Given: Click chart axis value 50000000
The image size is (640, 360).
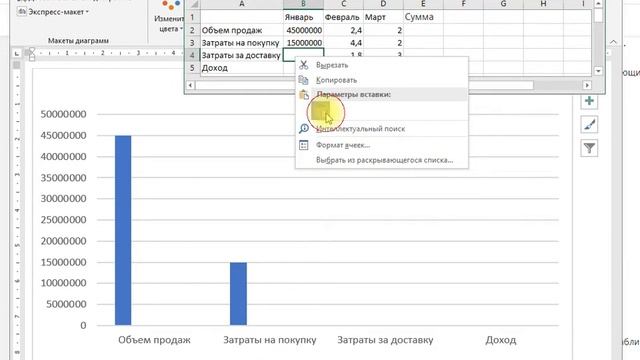Looking at the screenshot, I should (64, 114).
